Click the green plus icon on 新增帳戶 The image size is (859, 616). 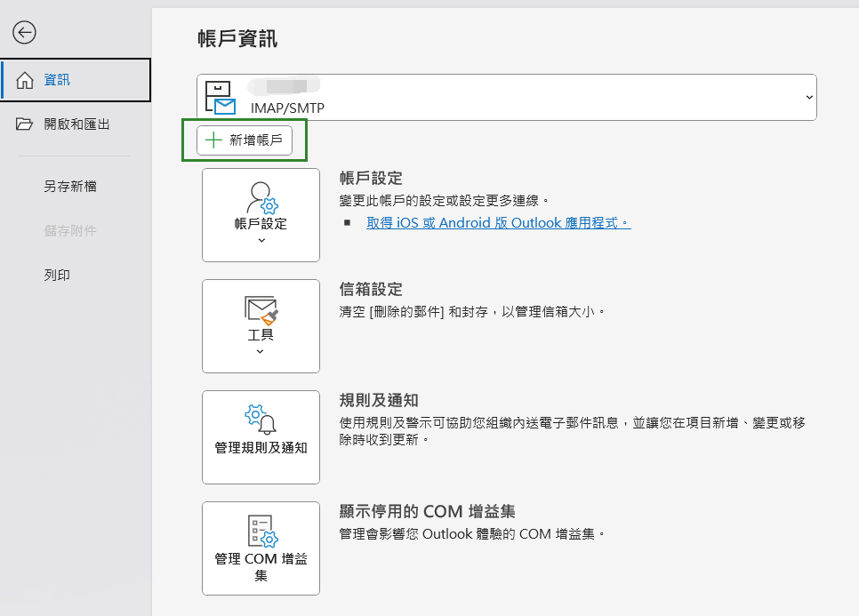(213, 140)
